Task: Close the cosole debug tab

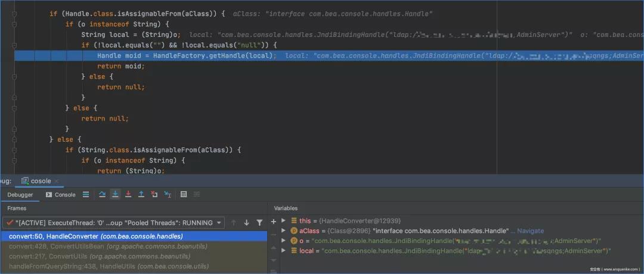Action: (x=56, y=181)
